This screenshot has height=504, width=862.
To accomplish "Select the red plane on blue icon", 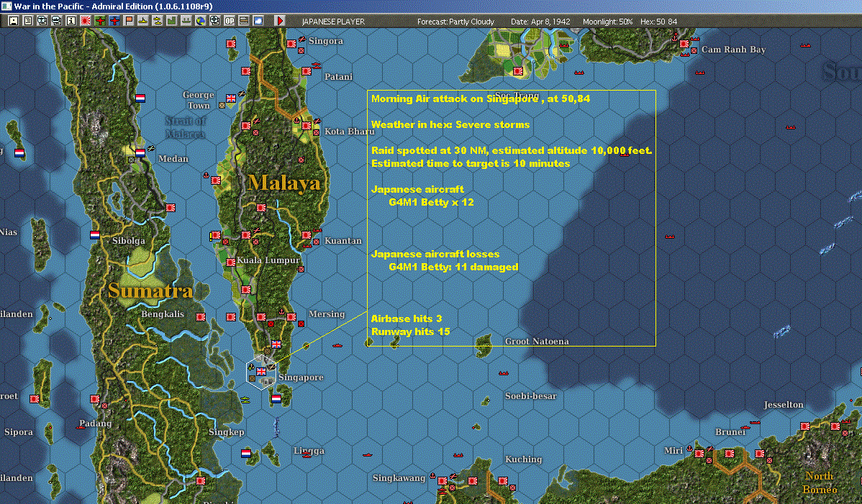I will pyautogui.click(x=114, y=21).
